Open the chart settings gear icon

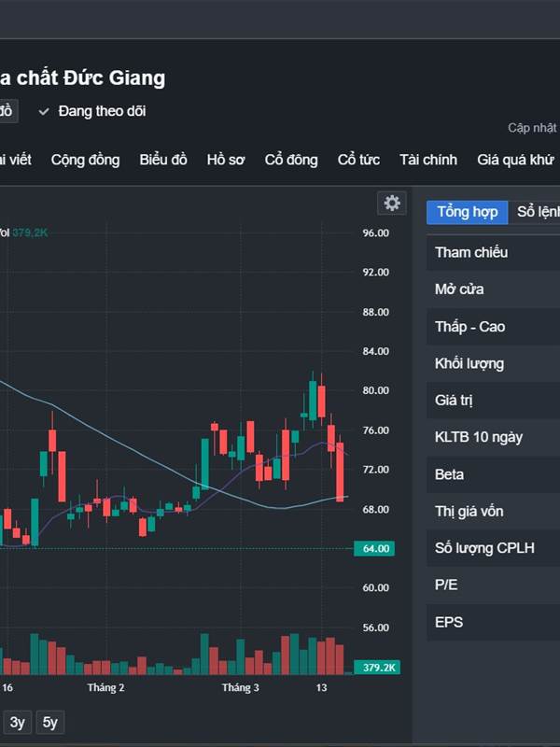tap(392, 204)
